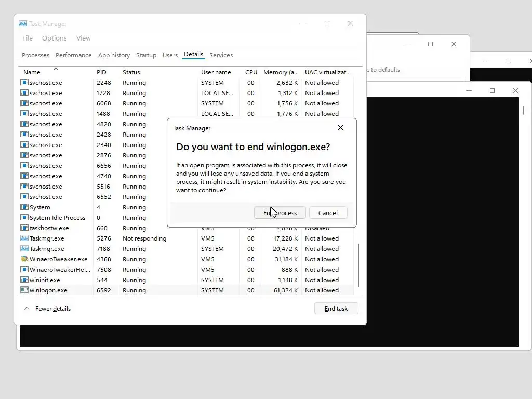Select svchost.exe with PID 1488

point(46,114)
